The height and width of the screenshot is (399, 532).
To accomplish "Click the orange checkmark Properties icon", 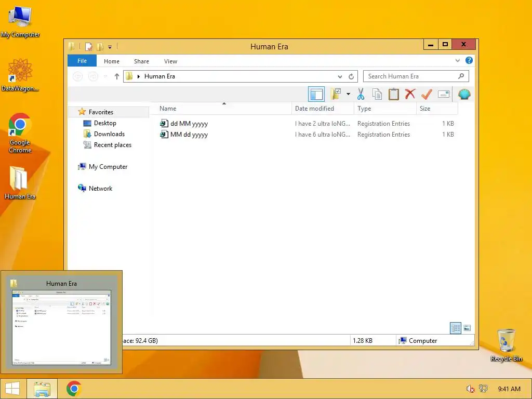I will click(427, 94).
